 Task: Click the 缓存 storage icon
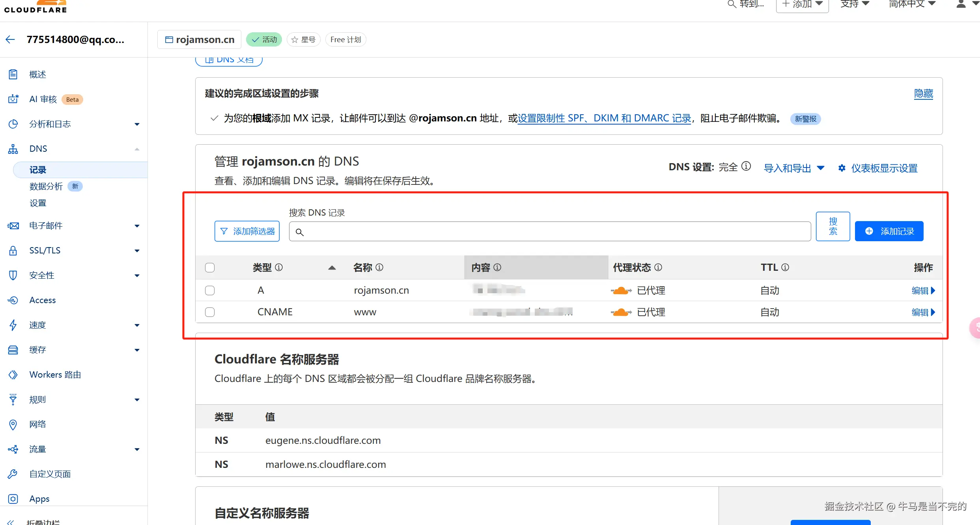[x=13, y=350]
